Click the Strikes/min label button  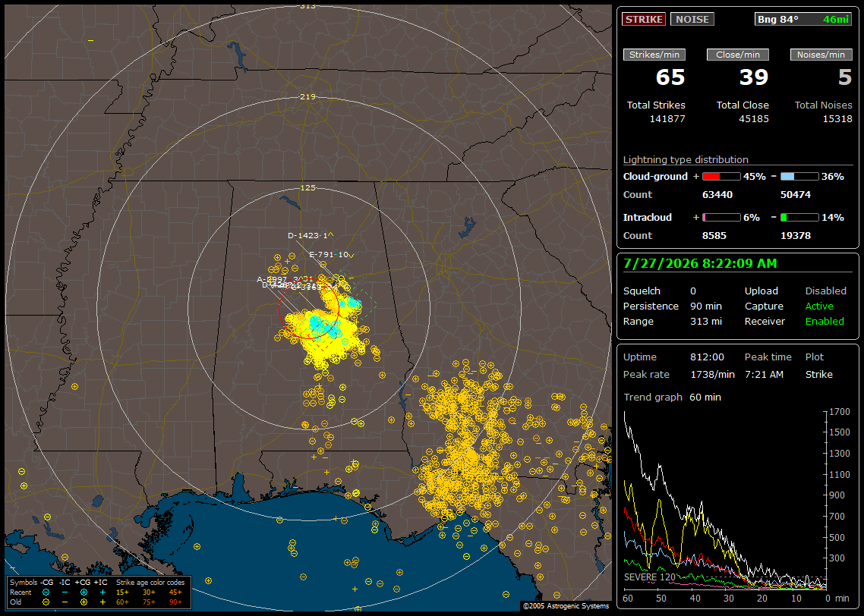654,55
